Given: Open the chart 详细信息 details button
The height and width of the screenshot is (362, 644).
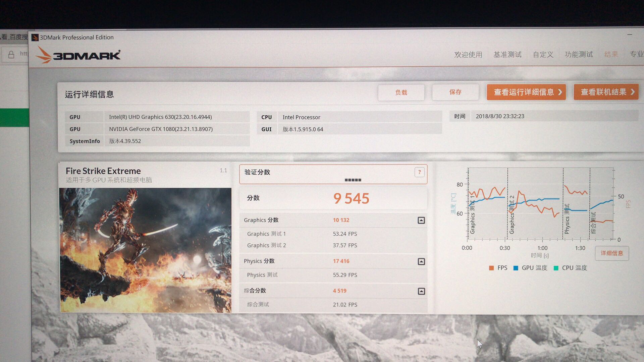Looking at the screenshot, I should 612,253.
